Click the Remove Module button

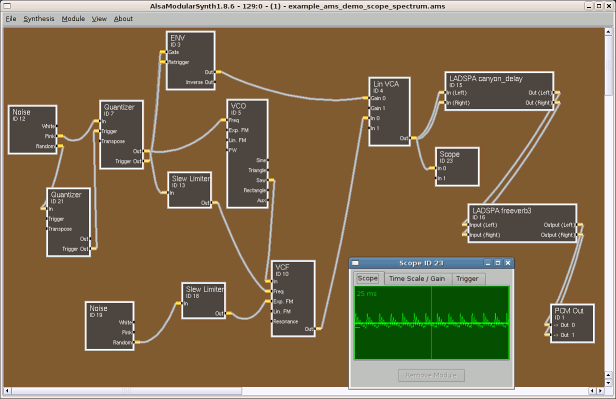point(431,375)
